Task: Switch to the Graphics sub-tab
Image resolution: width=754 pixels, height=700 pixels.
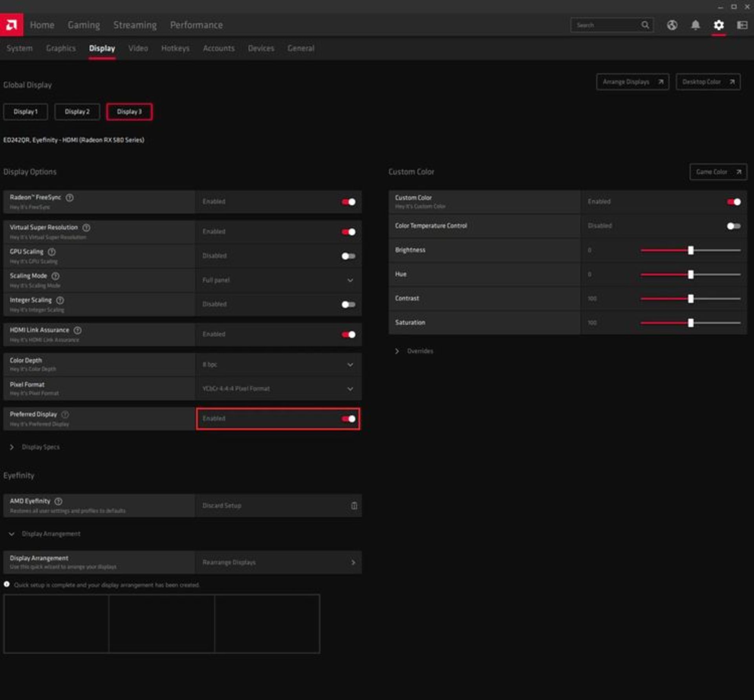Action: (x=61, y=48)
